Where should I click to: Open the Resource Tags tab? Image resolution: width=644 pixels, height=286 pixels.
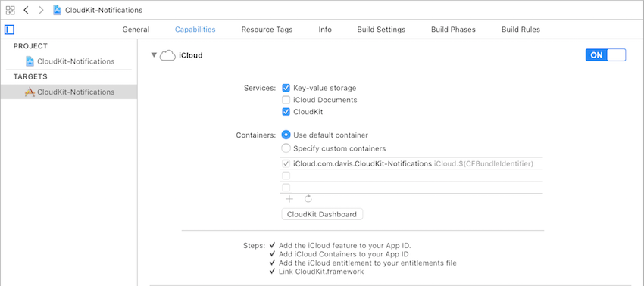(x=267, y=30)
